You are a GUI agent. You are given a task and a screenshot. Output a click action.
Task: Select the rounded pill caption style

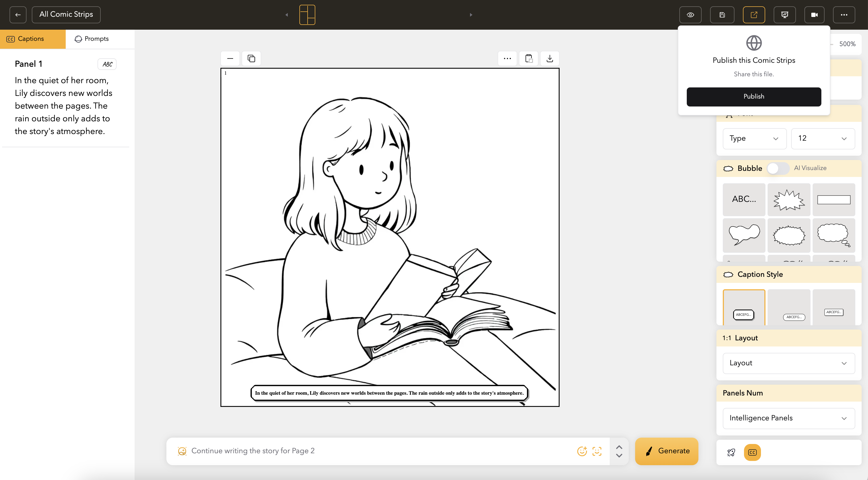click(x=789, y=307)
